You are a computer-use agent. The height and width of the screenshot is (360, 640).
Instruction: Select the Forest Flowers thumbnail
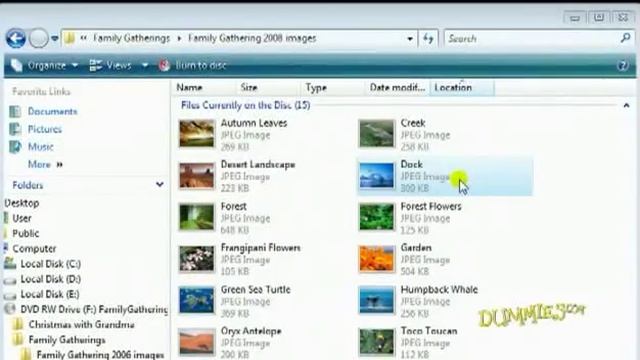pyautogui.click(x=376, y=217)
